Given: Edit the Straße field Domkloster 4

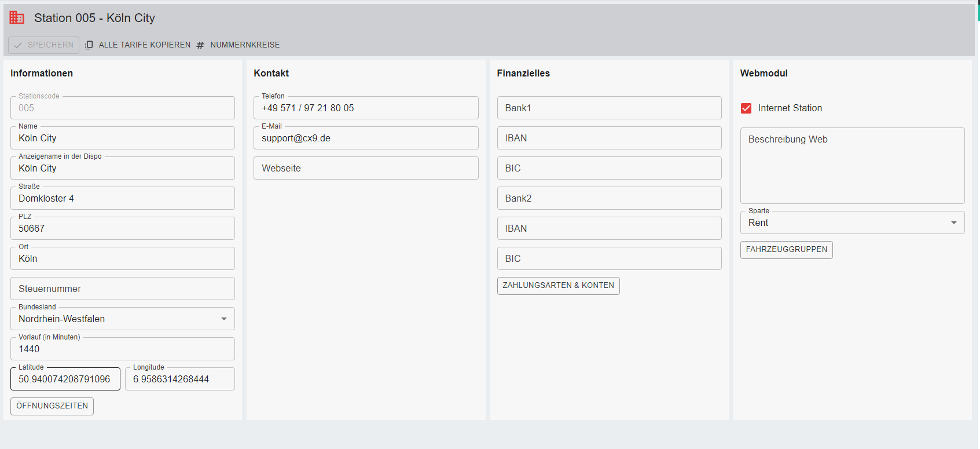Looking at the screenshot, I should click(x=123, y=199).
